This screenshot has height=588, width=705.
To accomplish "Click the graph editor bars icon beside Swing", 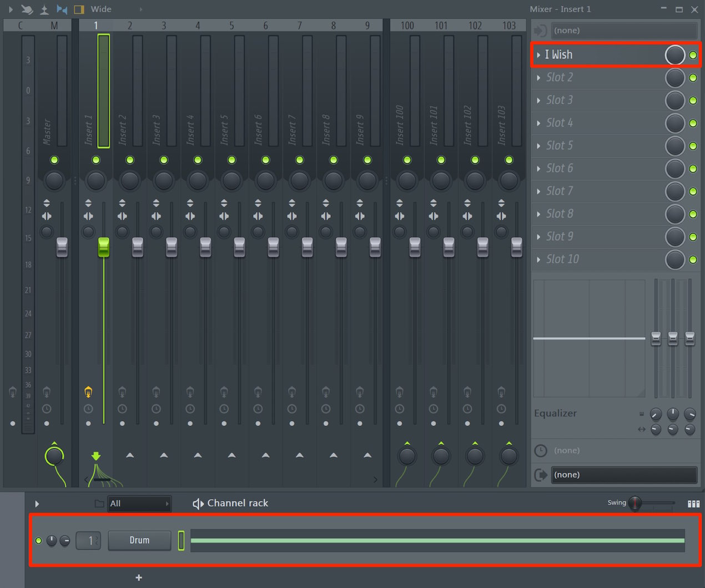I will (693, 504).
